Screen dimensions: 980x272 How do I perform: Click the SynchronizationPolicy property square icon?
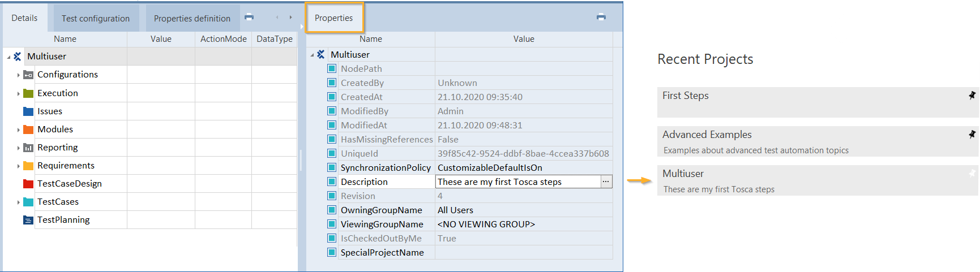[332, 168]
